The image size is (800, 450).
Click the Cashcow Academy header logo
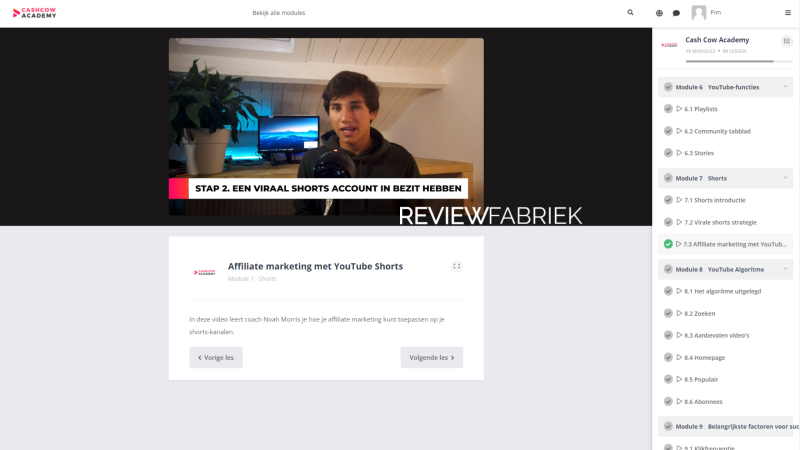(35, 13)
